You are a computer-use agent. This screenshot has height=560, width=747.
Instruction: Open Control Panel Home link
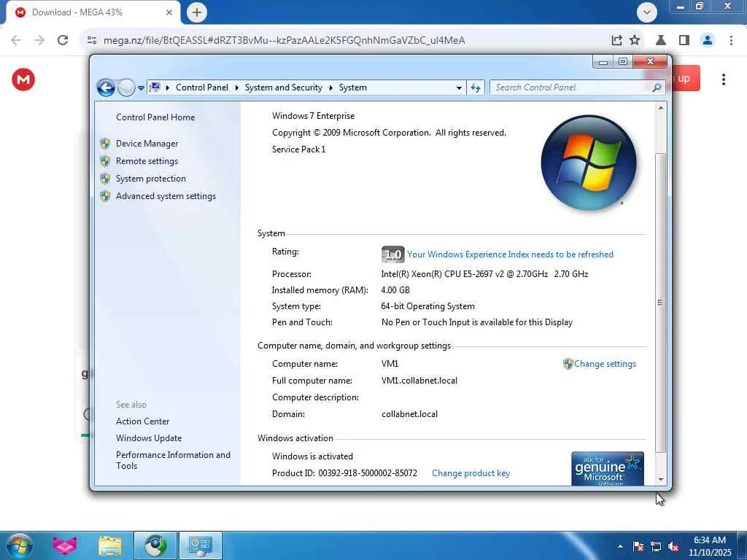pyautogui.click(x=155, y=117)
